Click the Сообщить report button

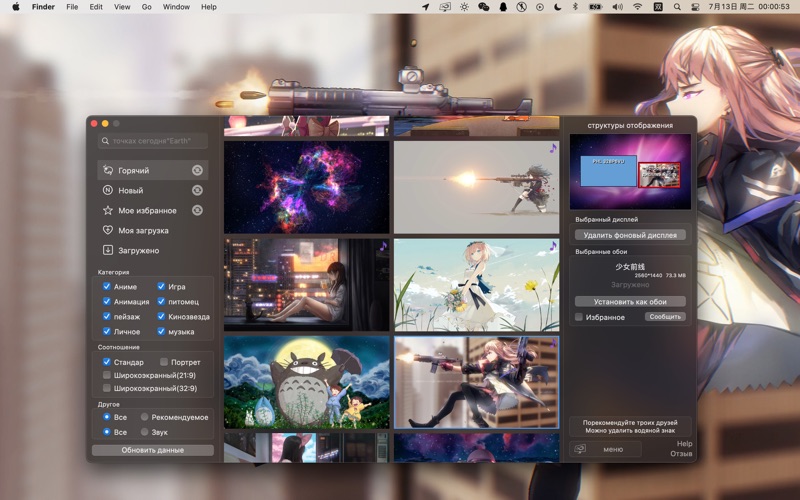click(665, 317)
